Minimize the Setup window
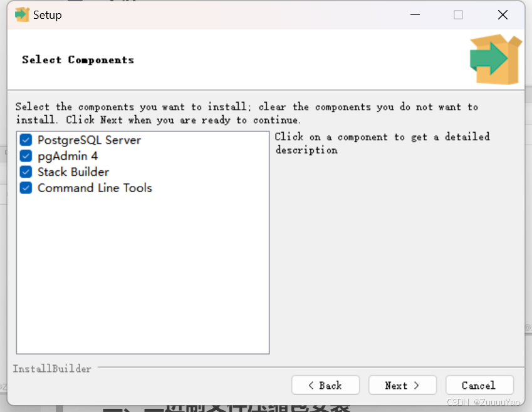The height and width of the screenshot is (412, 532). pos(415,15)
